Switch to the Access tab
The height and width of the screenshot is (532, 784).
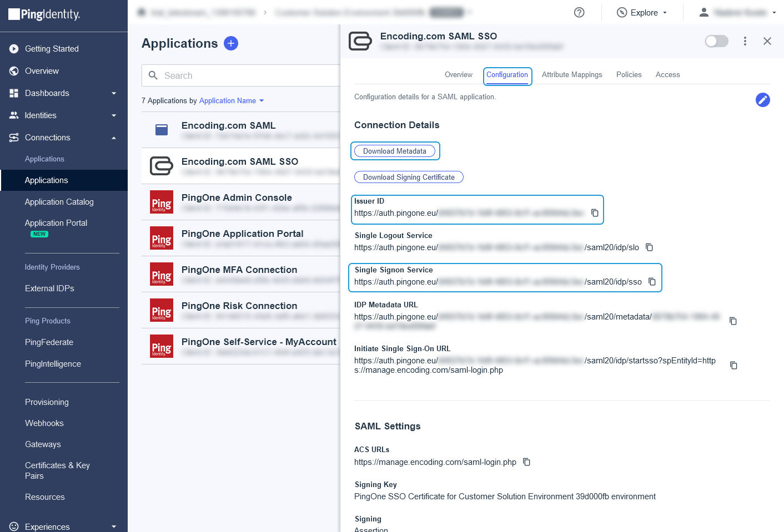(667, 75)
